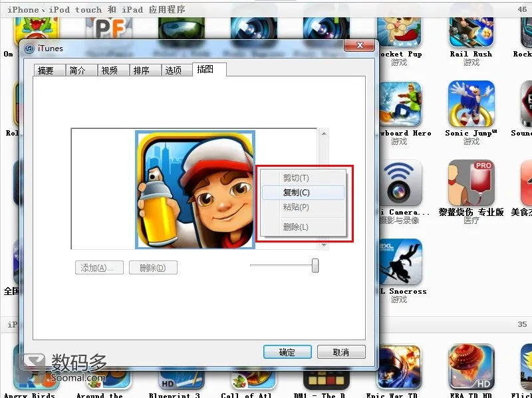This screenshot has width=532, height=398.
Task: Select the Snocross skier app icon
Action: pyautogui.click(x=400, y=262)
